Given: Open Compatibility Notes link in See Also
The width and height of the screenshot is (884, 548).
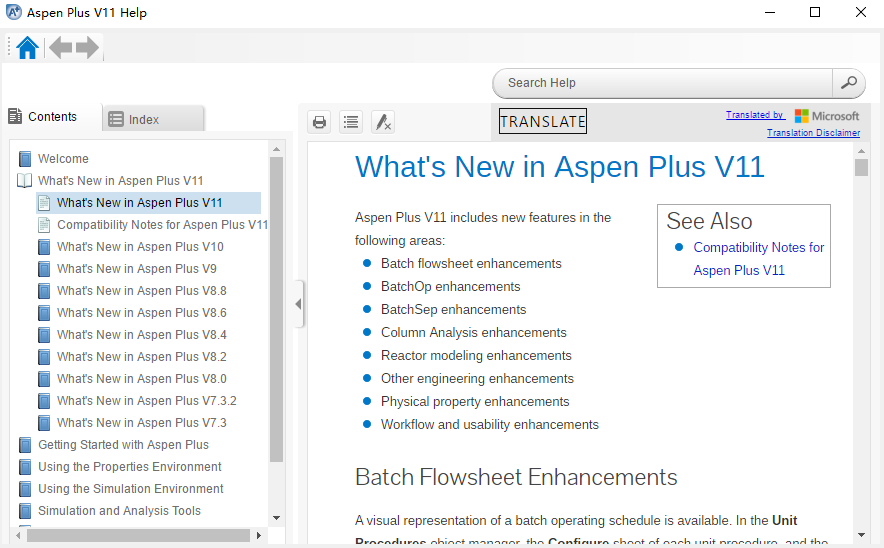Looking at the screenshot, I should [x=758, y=259].
